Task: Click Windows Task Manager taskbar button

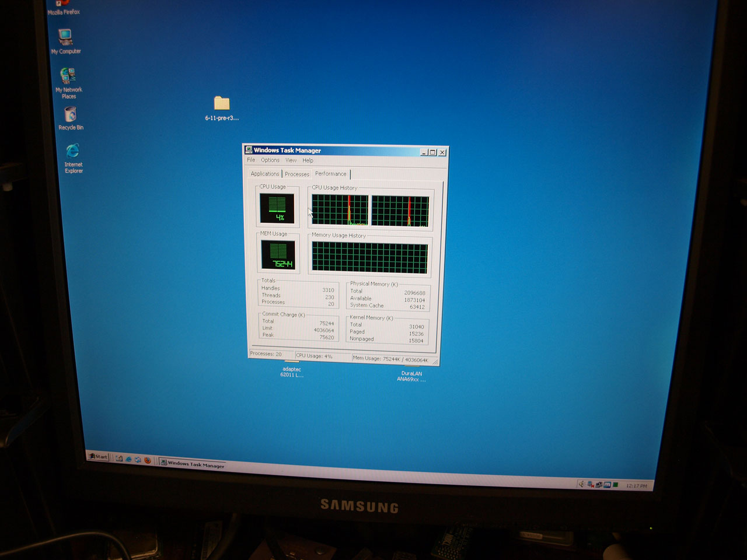Action: (193, 464)
